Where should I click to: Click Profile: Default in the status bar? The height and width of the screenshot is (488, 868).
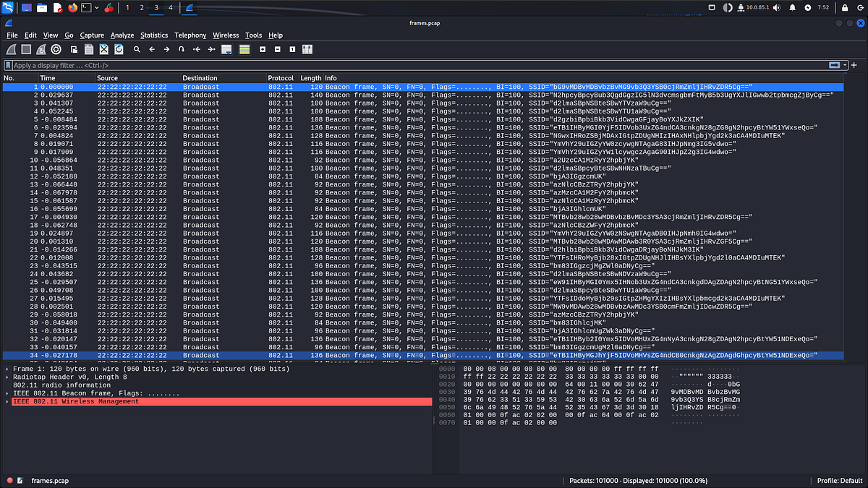pyautogui.click(x=841, y=480)
